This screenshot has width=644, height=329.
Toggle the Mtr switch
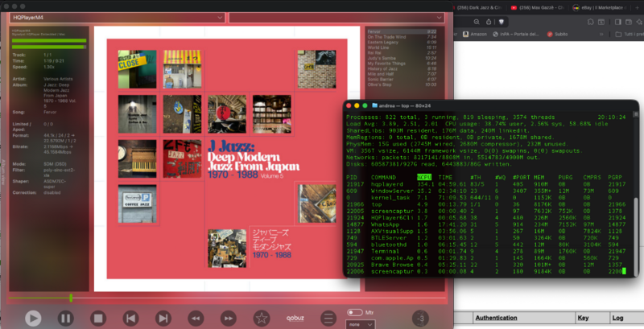[x=354, y=313]
